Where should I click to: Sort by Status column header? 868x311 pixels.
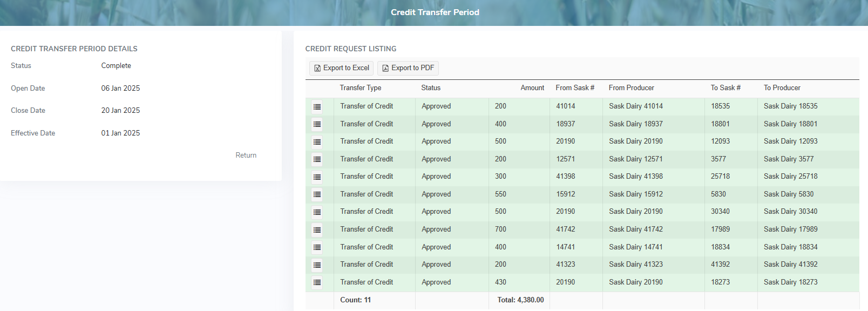tap(431, 88)
